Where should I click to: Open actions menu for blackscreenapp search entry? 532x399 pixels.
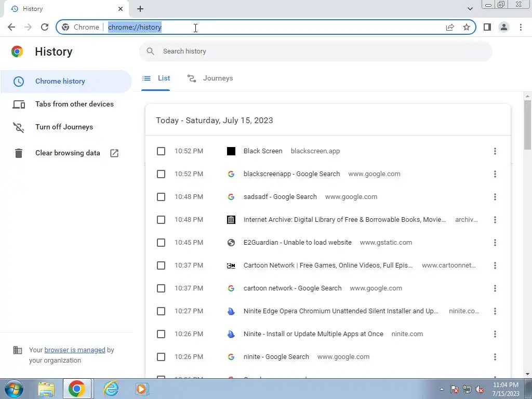pyautogui.click(x=495, y=174)
